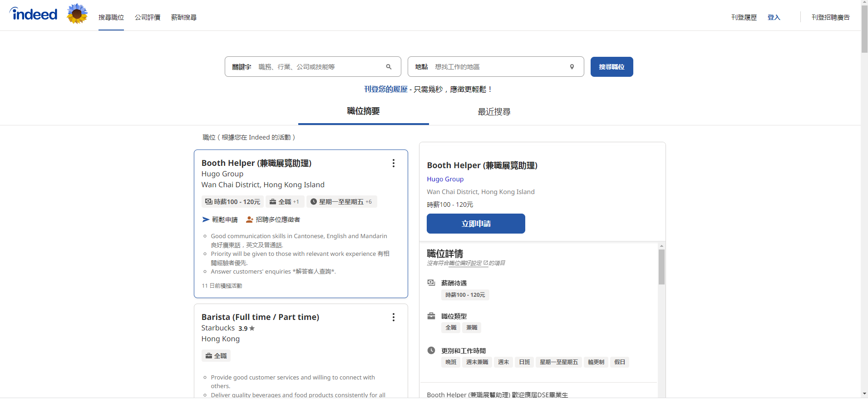
Task: Open the Hugo Group company link
Action: tap(445, 179)
